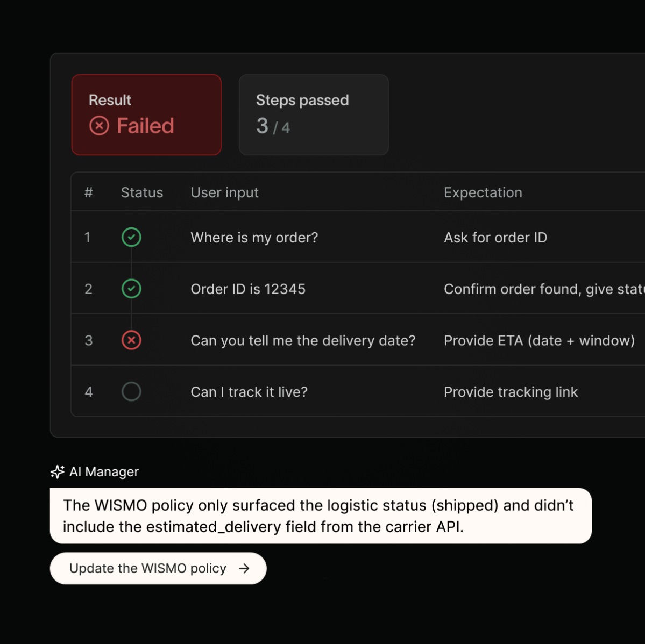The height and width of the screenshot is (644, 645).
Task: Expand the 'Where is my order?' test row
Action: (x=323, y=237)
